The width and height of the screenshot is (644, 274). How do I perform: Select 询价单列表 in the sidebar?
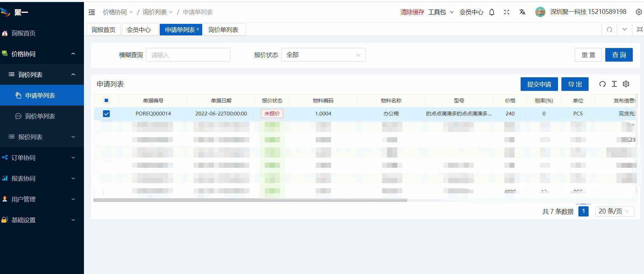click(x=40, y=116)
